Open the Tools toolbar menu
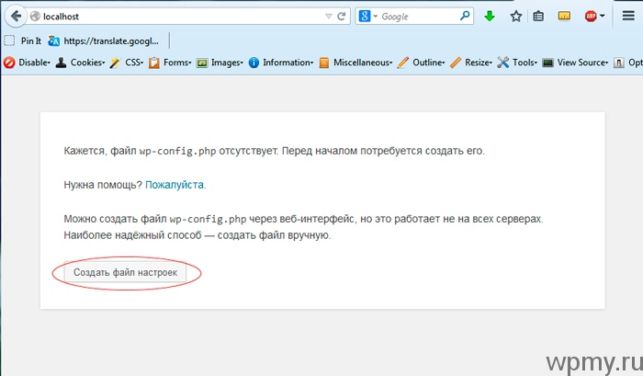The height and width of the screenshot is (376, 643). coord(517,62)
